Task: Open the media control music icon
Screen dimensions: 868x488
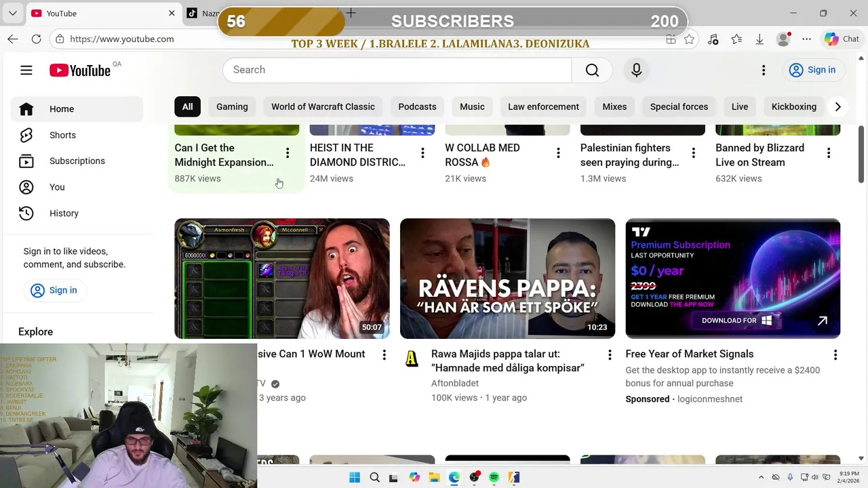Action: [x=713, y=39]
